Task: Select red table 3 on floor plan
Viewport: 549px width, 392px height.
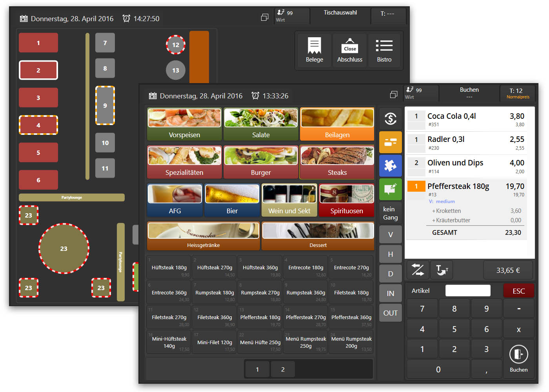Action: tap(38, 98)
